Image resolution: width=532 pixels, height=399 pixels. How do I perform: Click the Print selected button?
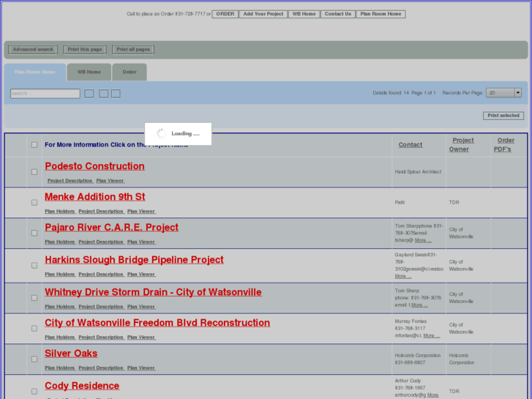[503, 116]
